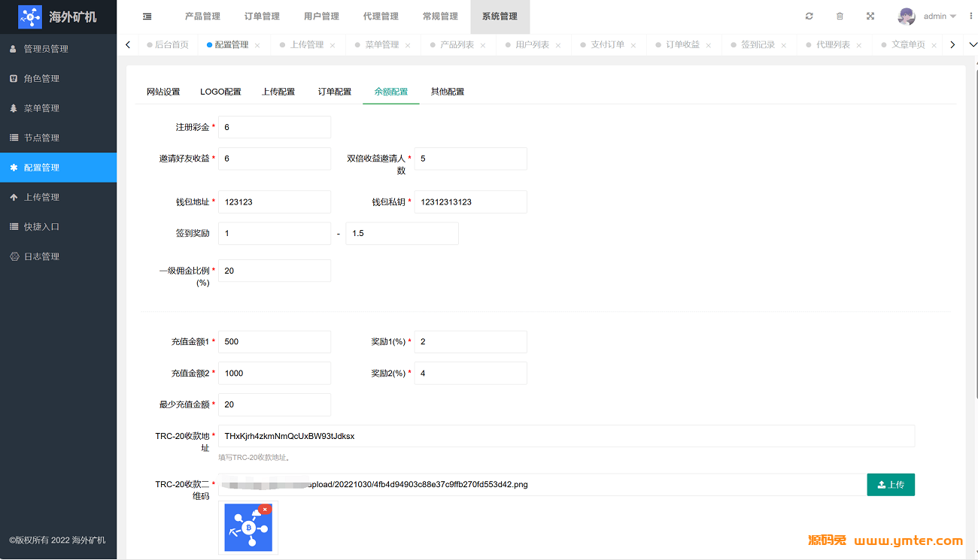The image size is (978, 560).
Task: Open the 用户管理 top menu
Action: pyautogui.click(x=321, y=17)
